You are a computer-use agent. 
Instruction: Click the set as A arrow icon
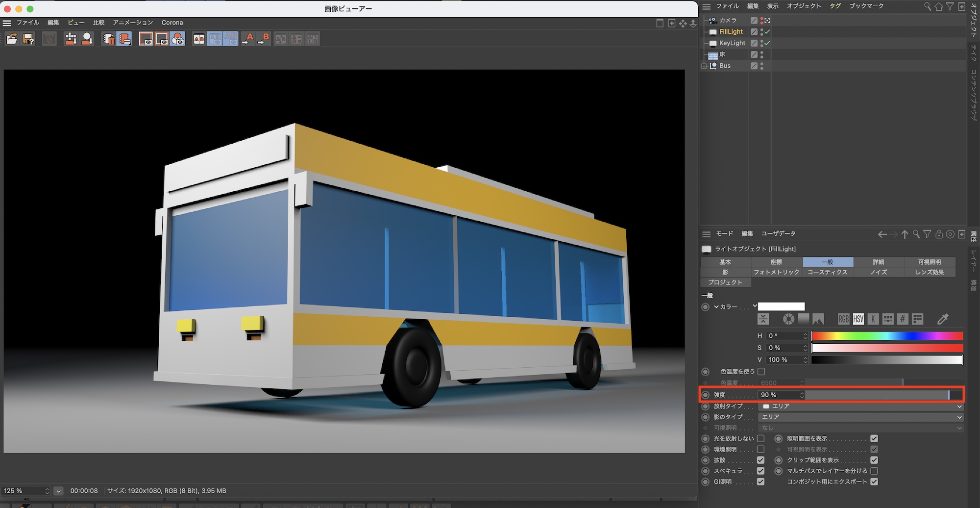coord(248,39)
